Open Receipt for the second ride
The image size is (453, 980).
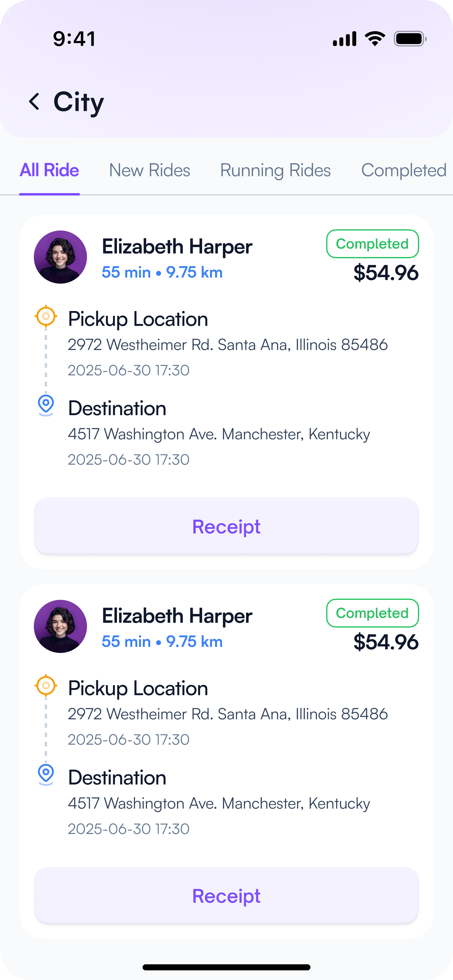(226, 896)
